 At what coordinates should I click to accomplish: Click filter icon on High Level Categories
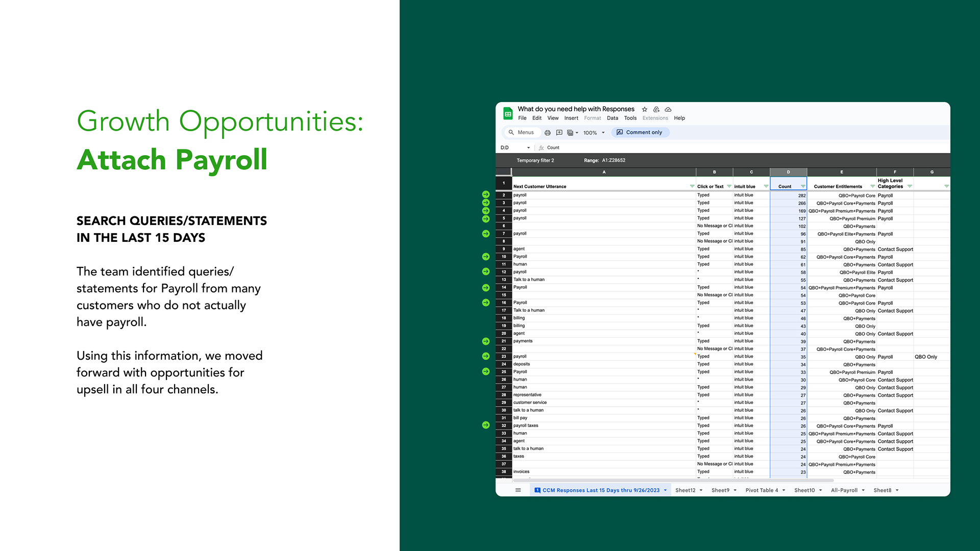(910, 186)
